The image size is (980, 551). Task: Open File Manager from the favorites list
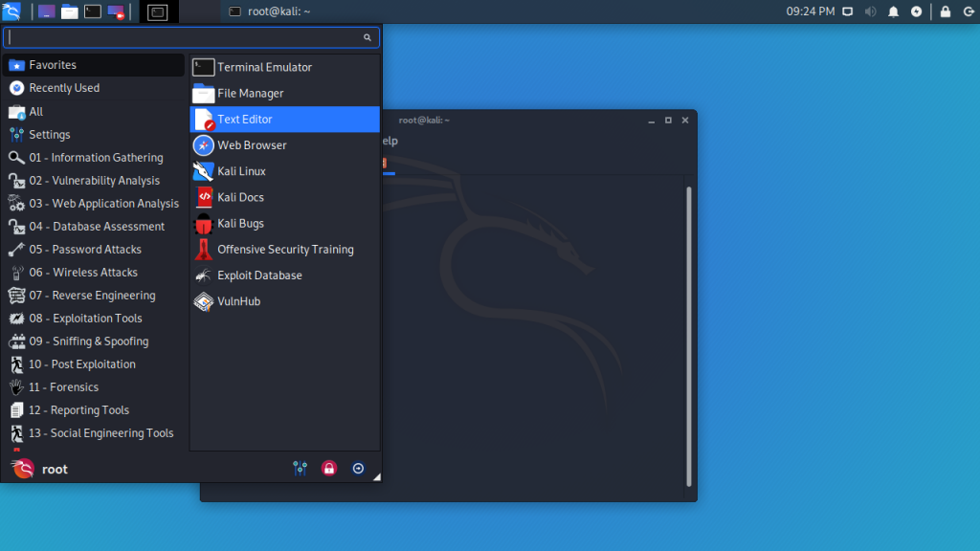click(284, 93)
